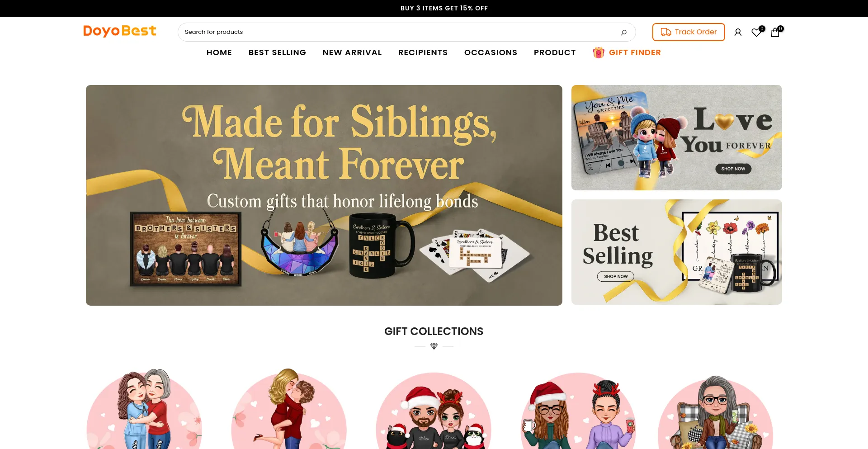Select the Best Selling menu item
Image resolution: width=868 pixels, height=449 pixels.
277,52
